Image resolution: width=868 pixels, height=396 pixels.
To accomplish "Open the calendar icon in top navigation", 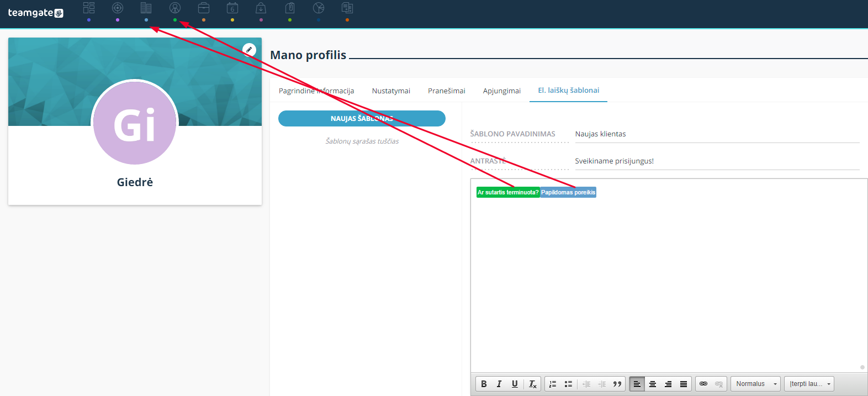I will coord(232,8).
